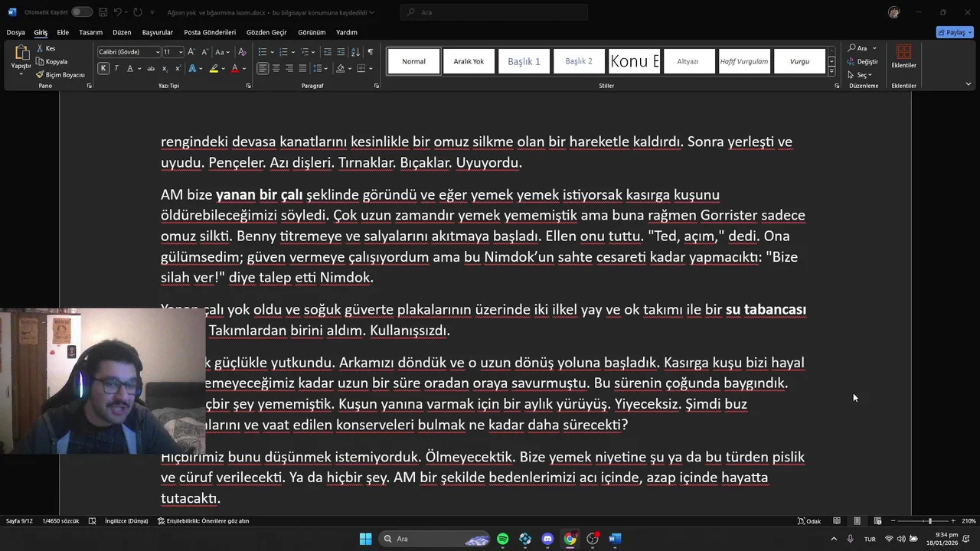This screenshot has height=551, width=980.
Task: Open the Giriş ribbon tab
Action: click(41, 32)
